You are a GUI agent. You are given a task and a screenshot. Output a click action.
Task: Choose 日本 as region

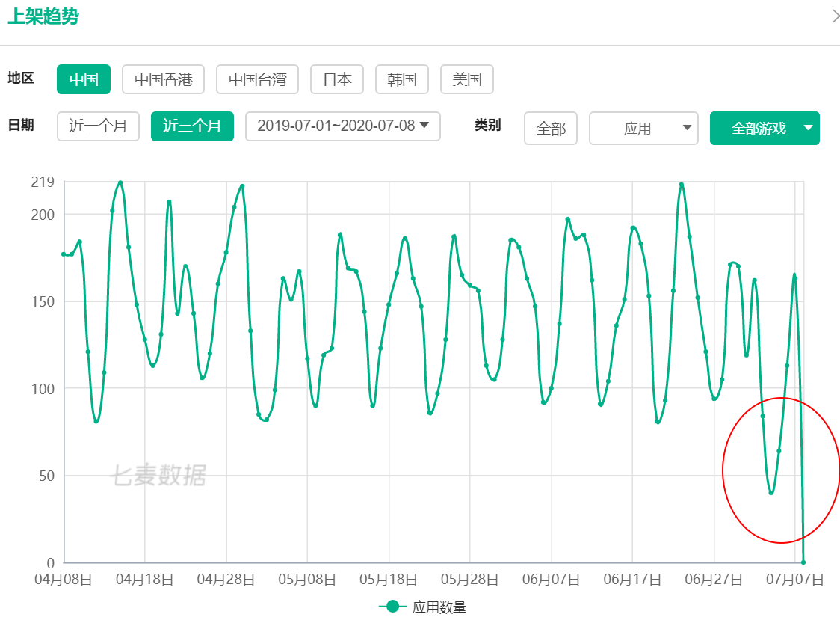(337, 79)
